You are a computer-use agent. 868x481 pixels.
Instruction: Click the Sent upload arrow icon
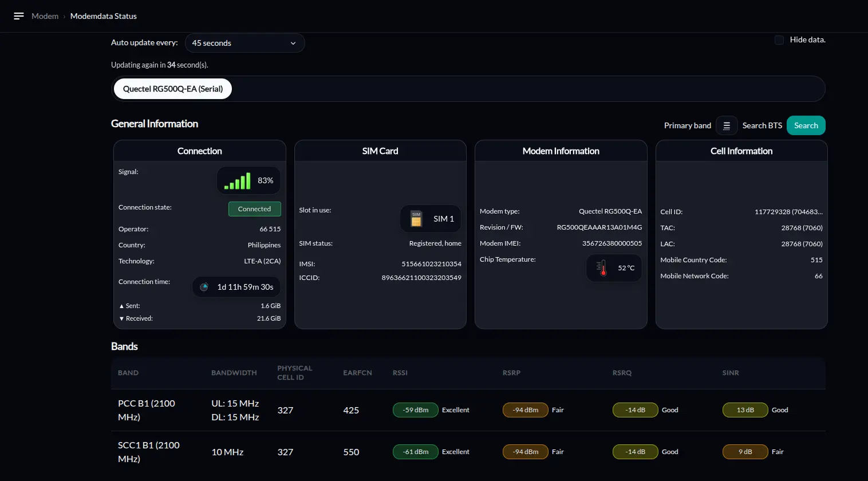click(x=121, y=306)
